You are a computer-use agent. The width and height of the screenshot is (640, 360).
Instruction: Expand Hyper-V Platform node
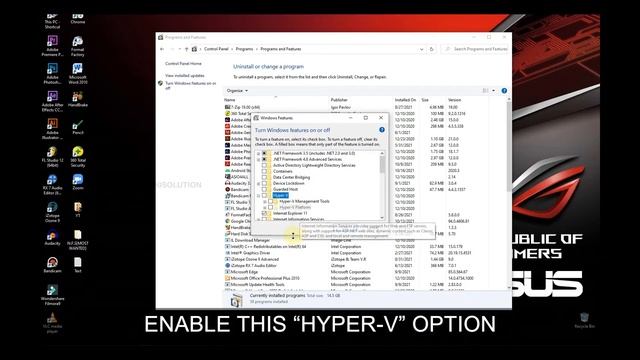point(264,207)
